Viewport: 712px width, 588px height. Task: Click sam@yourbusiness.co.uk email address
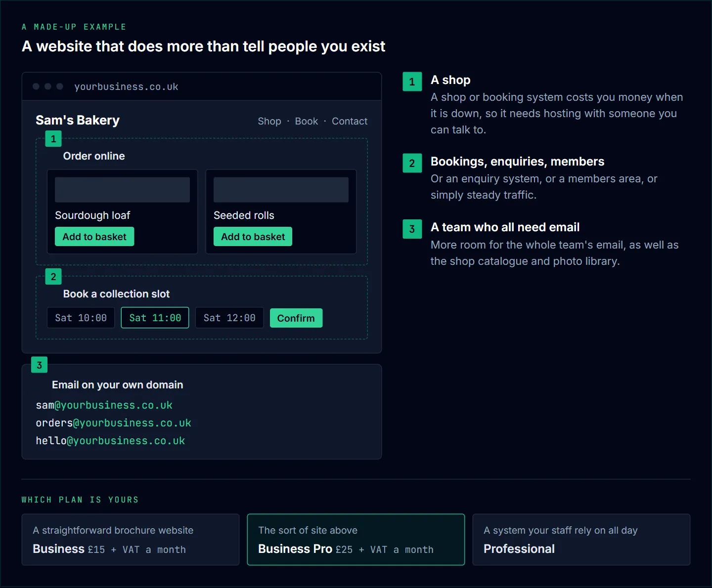pos(104,405)
